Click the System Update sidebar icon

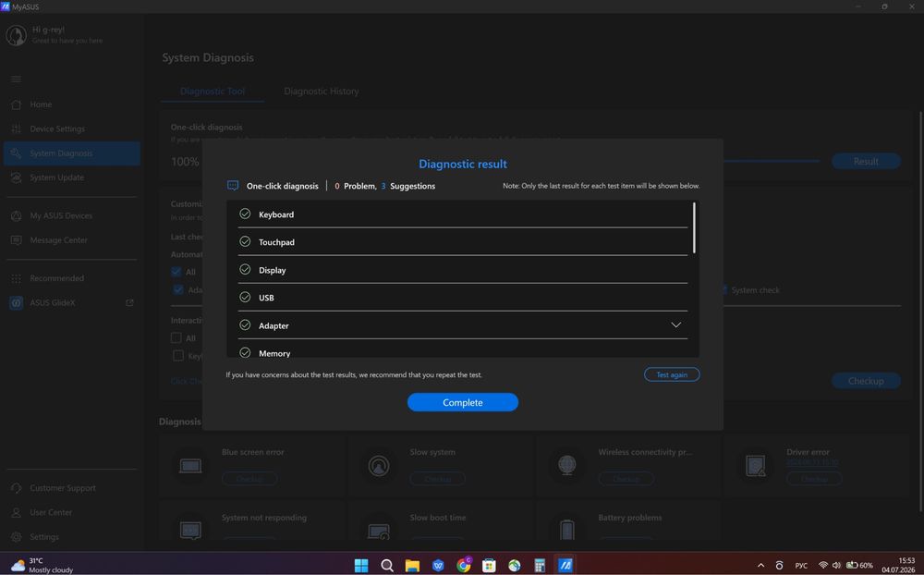[16, 177]
